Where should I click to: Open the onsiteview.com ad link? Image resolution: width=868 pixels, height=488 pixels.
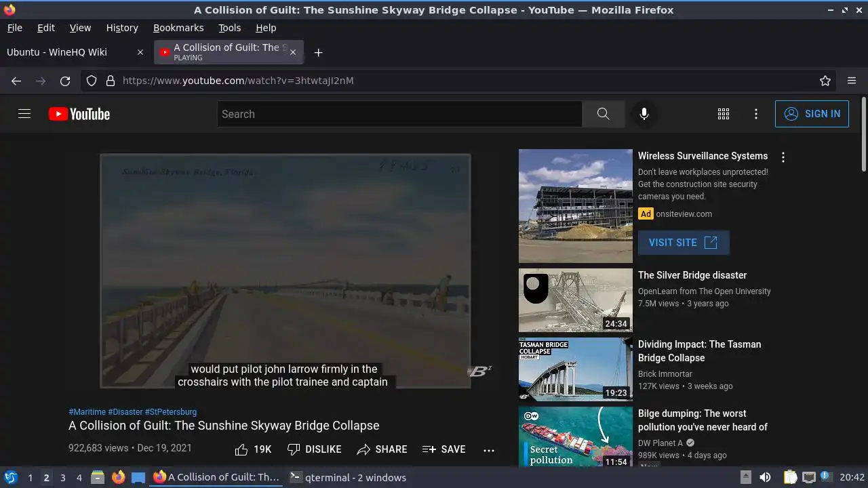point(684,213)
